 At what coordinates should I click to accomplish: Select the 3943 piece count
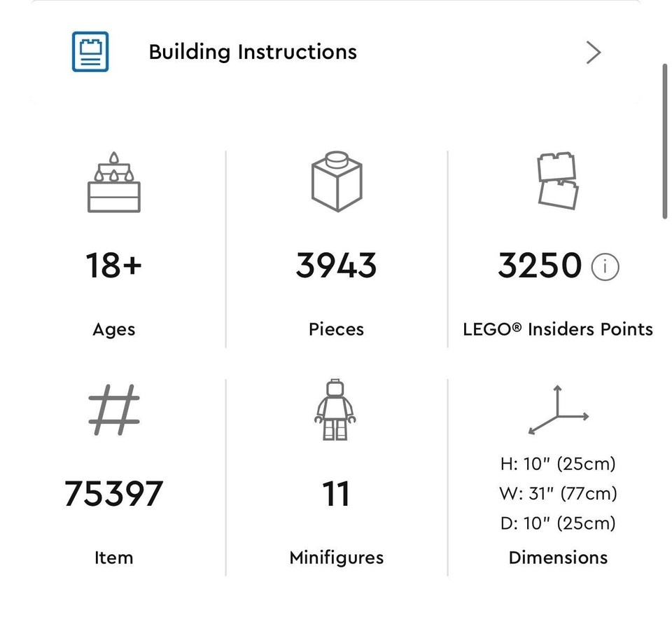pos(336,266)
